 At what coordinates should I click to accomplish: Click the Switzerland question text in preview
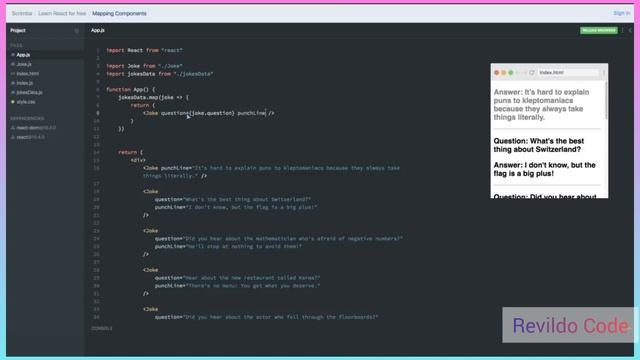[x=539, y=145]
